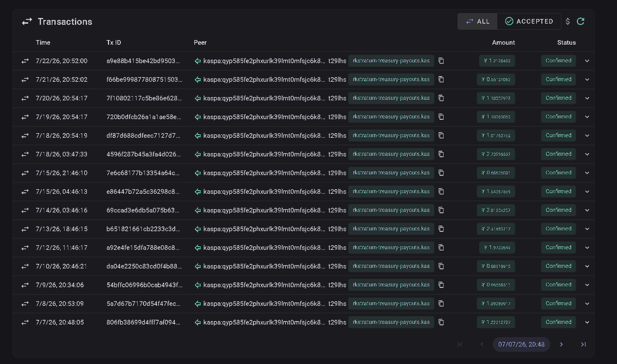The height and width of the screenshot is (364, 617).
Task: Copy peer address in the 7/8/26 row
Action: click(x=441, y=303)
